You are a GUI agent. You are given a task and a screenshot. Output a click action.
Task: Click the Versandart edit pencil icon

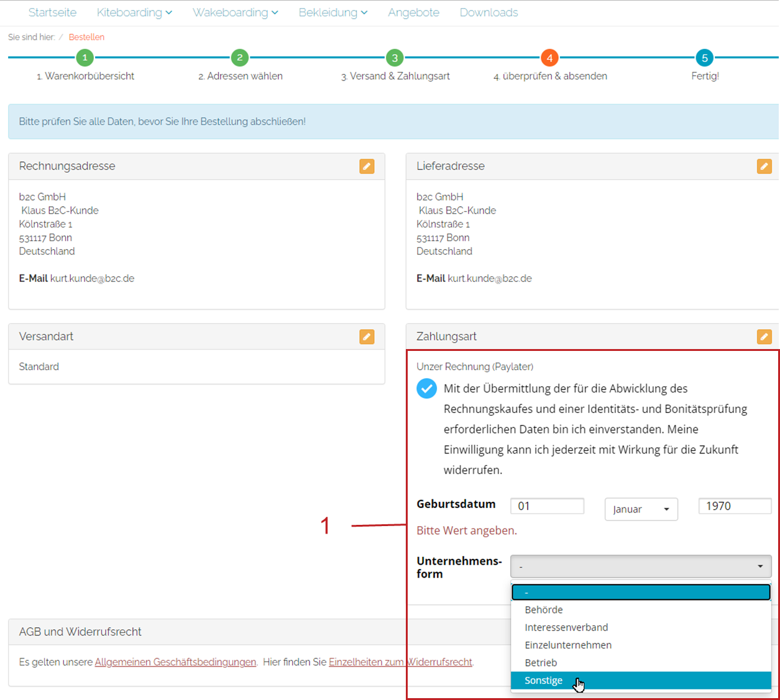coord(367,337)
